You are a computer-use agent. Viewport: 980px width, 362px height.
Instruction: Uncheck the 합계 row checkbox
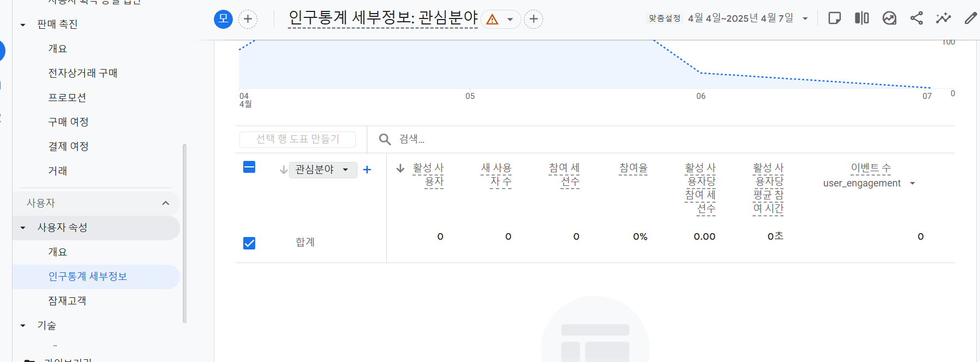coord(249,243)
